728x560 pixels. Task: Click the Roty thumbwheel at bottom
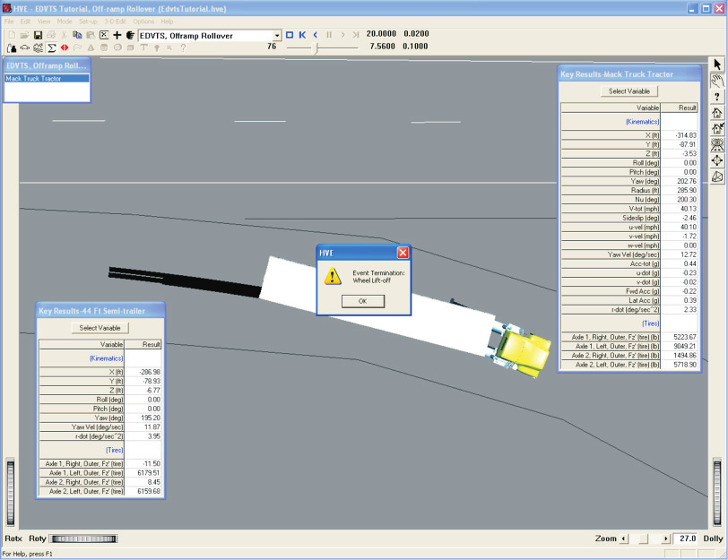(x=83, y=538)
